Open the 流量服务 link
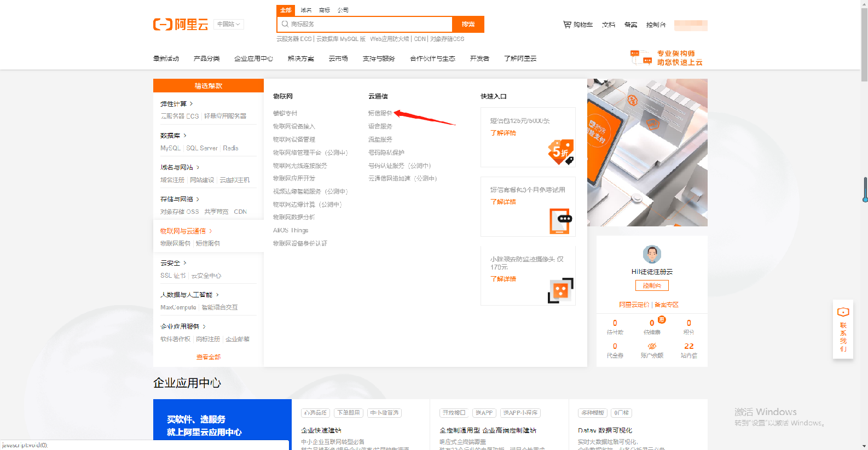This screenshot has height=450, width=868. point(380,139)
